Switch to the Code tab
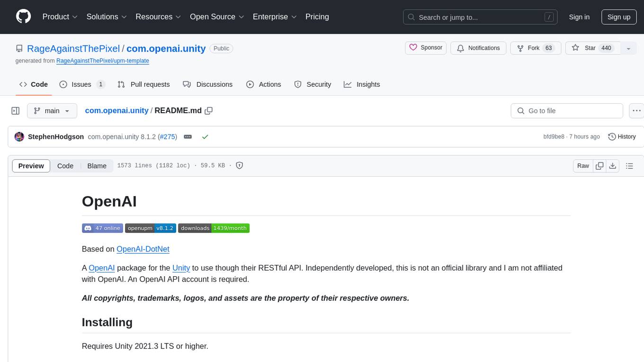The height and width of the screenshot is (362, 644). (34, 84)
